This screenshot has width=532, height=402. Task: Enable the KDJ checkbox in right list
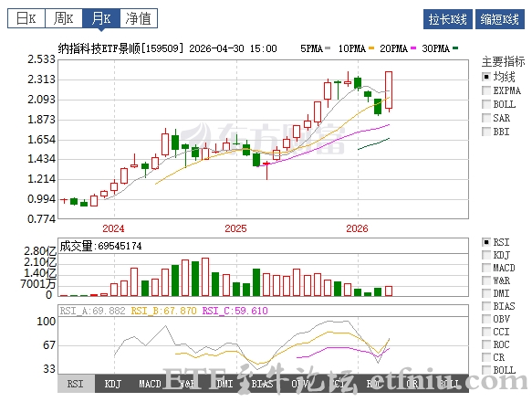pyautogui.click(x=486, y=255)
